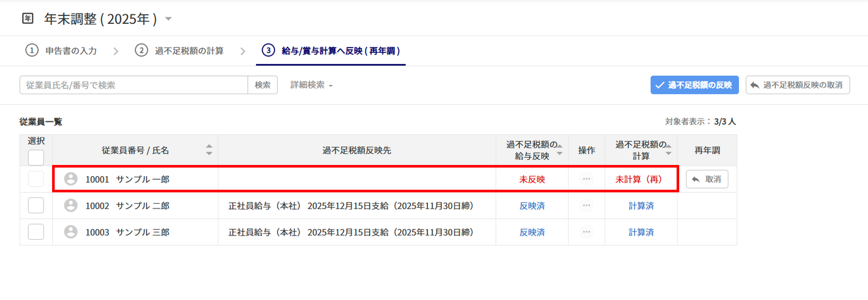Click 計算済 status for サンプル 三郎
This screenshot has width=868, height=300.
[641, 232]
